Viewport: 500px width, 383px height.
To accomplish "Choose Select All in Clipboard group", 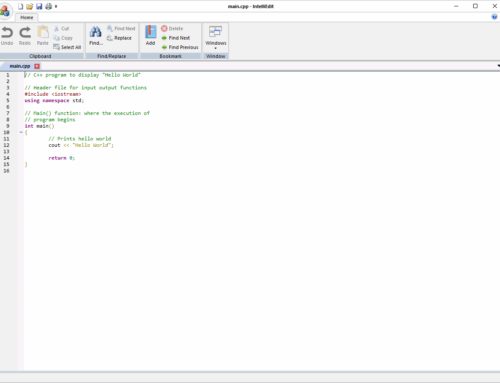I will click(x=67, y=47).
